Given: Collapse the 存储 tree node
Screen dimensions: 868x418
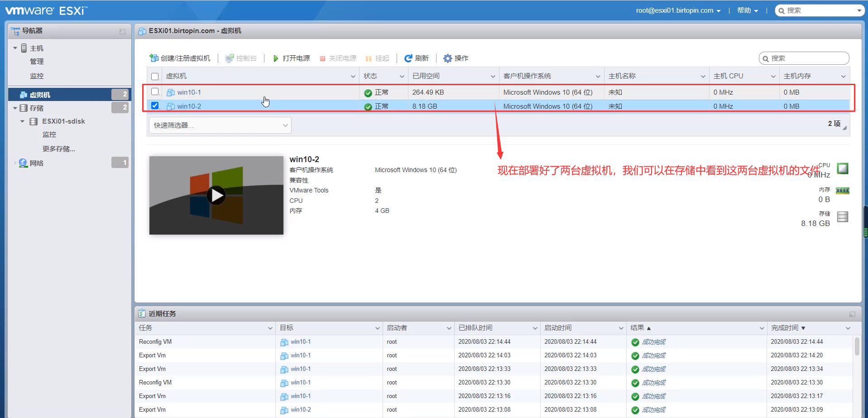Looking at the screenshot, I should point(15,108).
